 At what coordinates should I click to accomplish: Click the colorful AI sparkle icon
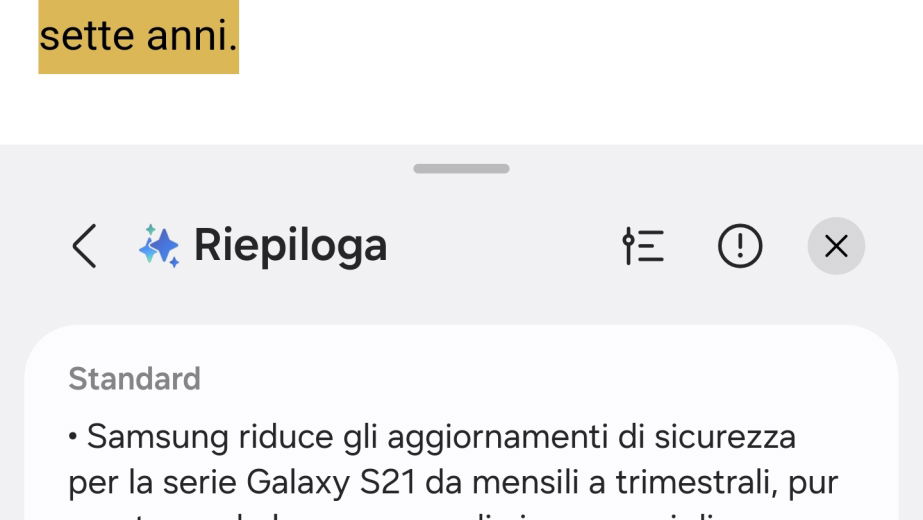(158, 246)
